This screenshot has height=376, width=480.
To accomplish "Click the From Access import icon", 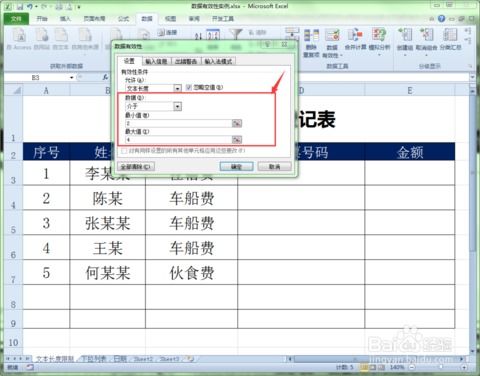I will coord(19,35).
